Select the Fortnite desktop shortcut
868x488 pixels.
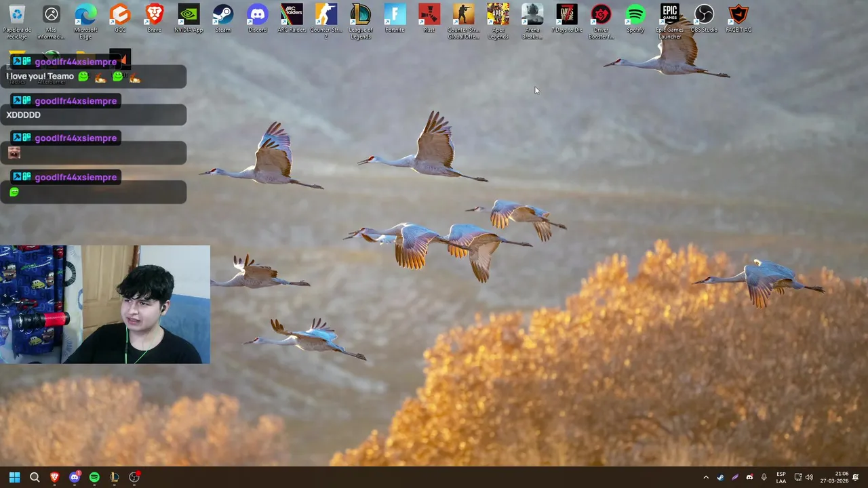pos(395,18)
